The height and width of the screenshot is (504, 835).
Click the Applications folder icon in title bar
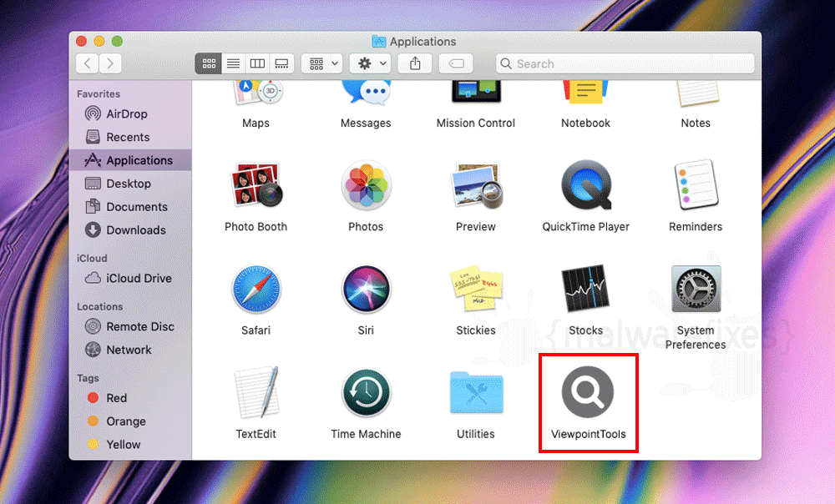(378, 42)
